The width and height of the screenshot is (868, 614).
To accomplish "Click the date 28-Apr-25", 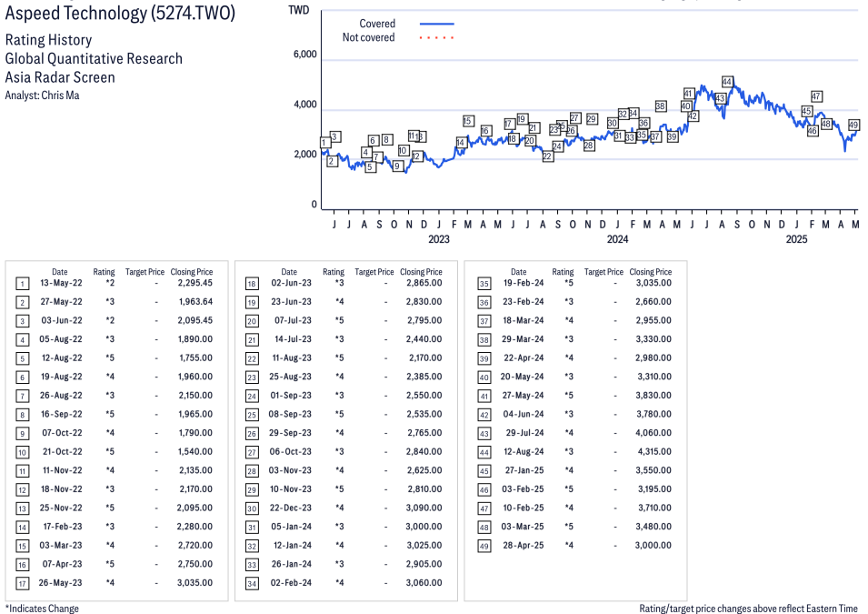I will tap(524, 545).
